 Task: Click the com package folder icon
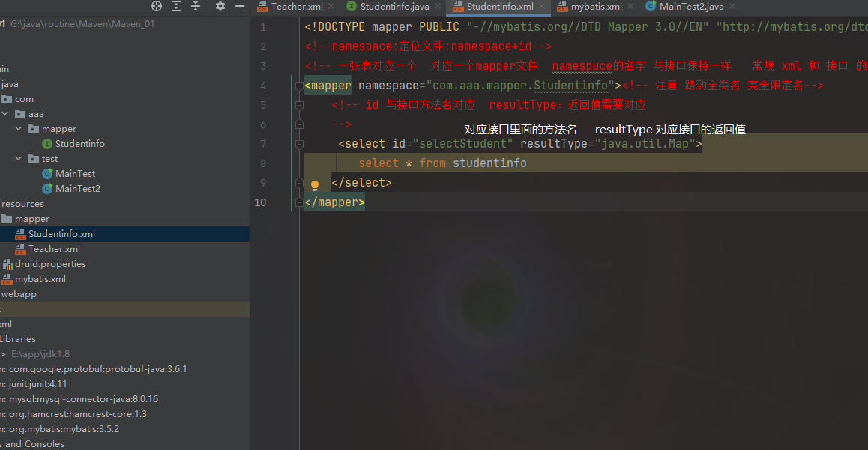pyautogui.click(x=7, y=99)
